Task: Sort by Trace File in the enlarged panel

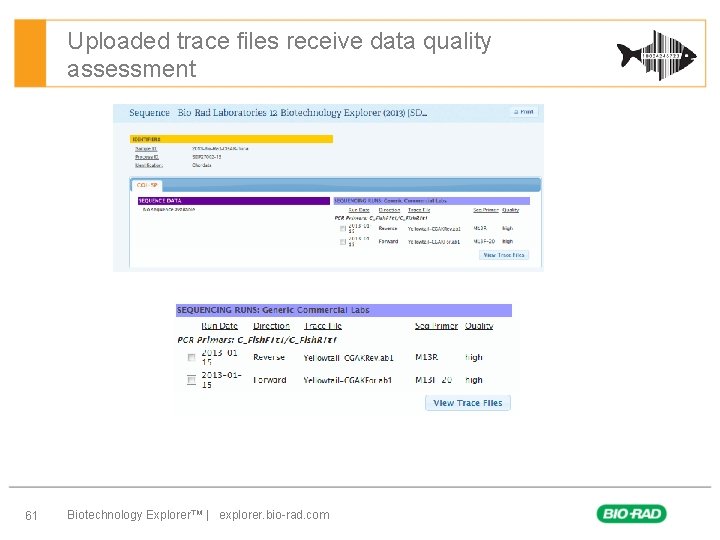Action: point(323,326)
